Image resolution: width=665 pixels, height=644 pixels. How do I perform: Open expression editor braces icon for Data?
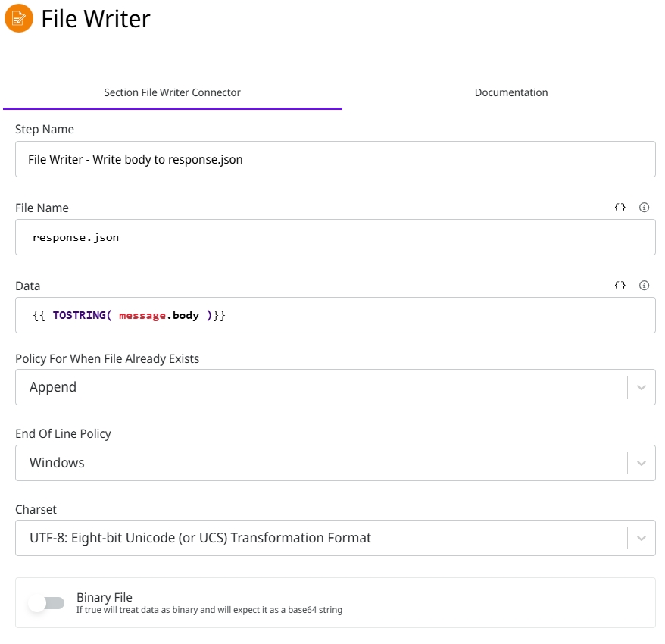click(x=620, y=286)
